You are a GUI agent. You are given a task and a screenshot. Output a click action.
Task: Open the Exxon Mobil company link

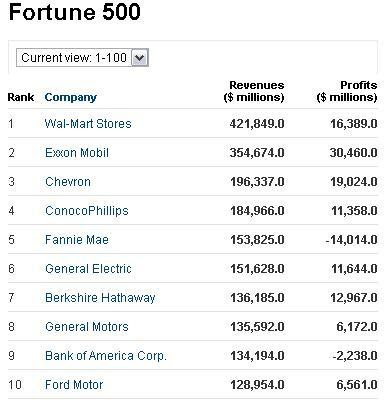coord(77,153)
